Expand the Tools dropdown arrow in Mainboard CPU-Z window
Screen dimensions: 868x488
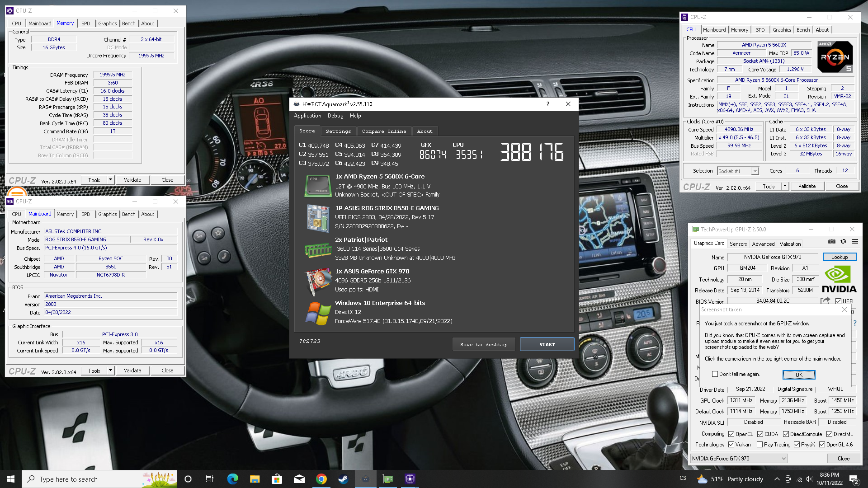[110, 371]
